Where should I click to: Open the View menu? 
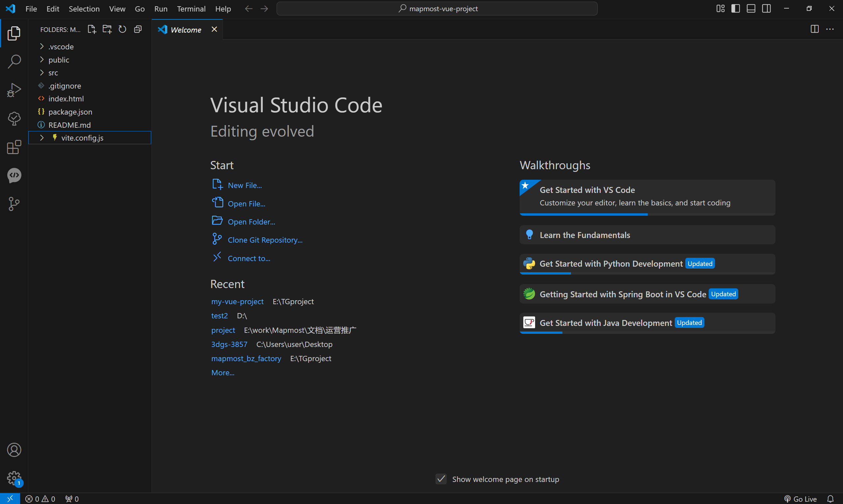tap(117, 9)
